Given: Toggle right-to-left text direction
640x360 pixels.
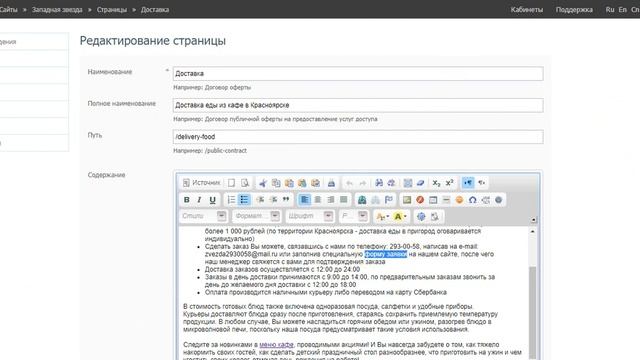Looking at the screenshot, I should coord(482,183).
